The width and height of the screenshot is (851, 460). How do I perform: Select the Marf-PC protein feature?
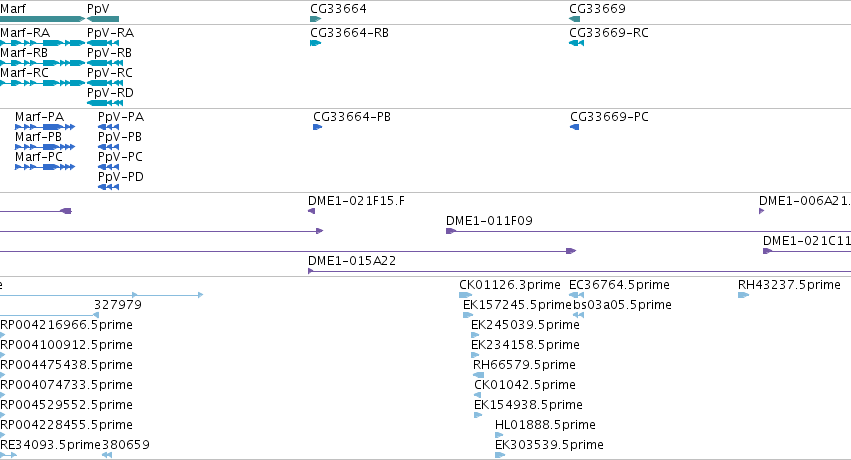click(45, 167)
